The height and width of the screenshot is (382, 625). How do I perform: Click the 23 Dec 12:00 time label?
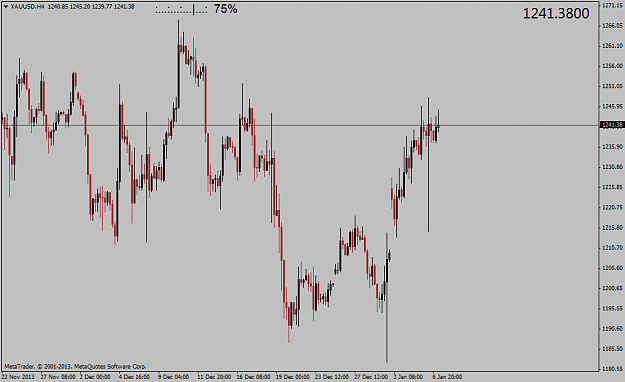tap(332, 377)
